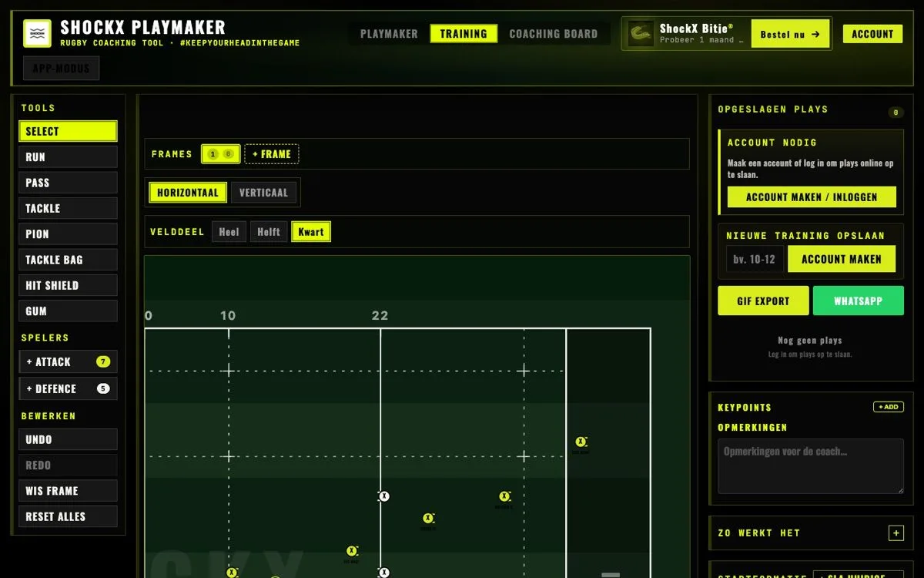Select the yellow attacker in the in-goal area
The image size is (924, 578).
pos(581,442)
